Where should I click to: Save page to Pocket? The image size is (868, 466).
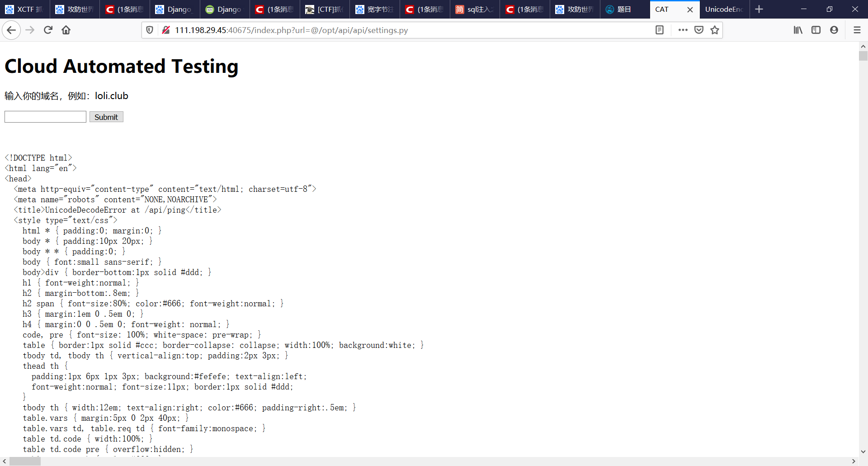pyautogui.click(x=699, y=30)
